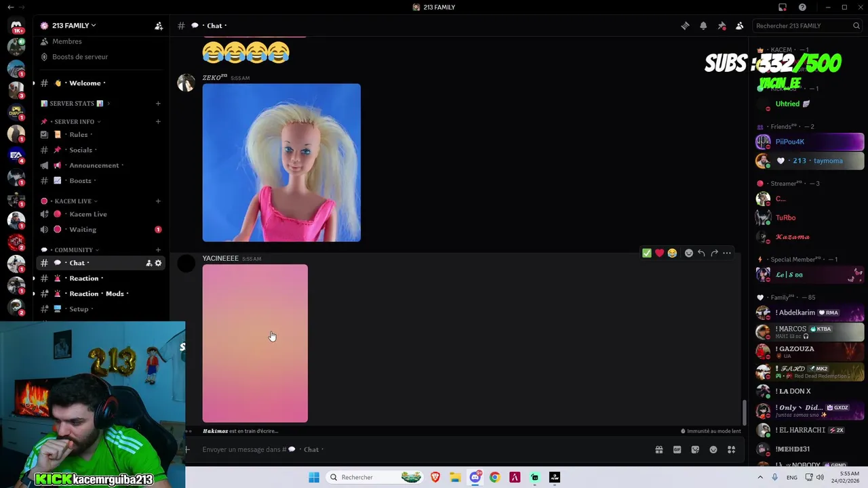Open ! GAZOUZA in the member list
868x488 pixels.
pyautogui.click(x=810, y=351)
